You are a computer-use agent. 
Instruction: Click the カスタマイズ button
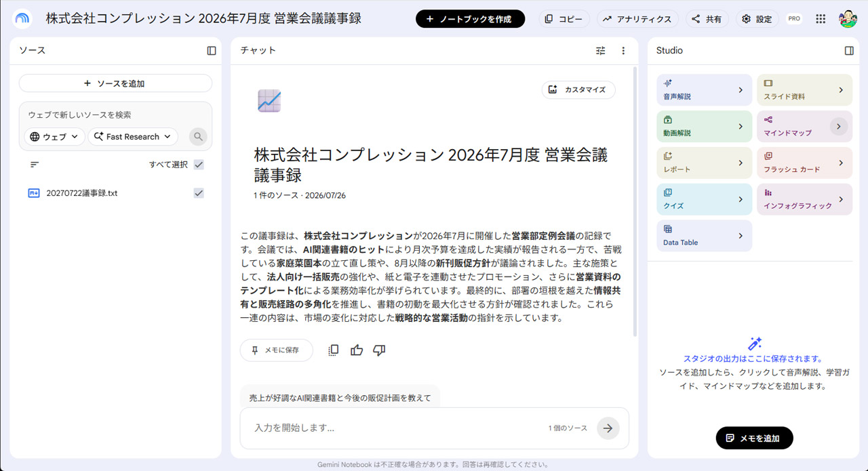tap(578, 89)
